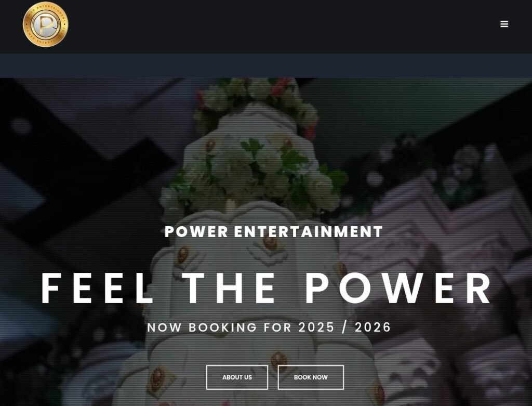Click empty header space beside the logo
The image size is (532, 406).
tap(271, 25)
